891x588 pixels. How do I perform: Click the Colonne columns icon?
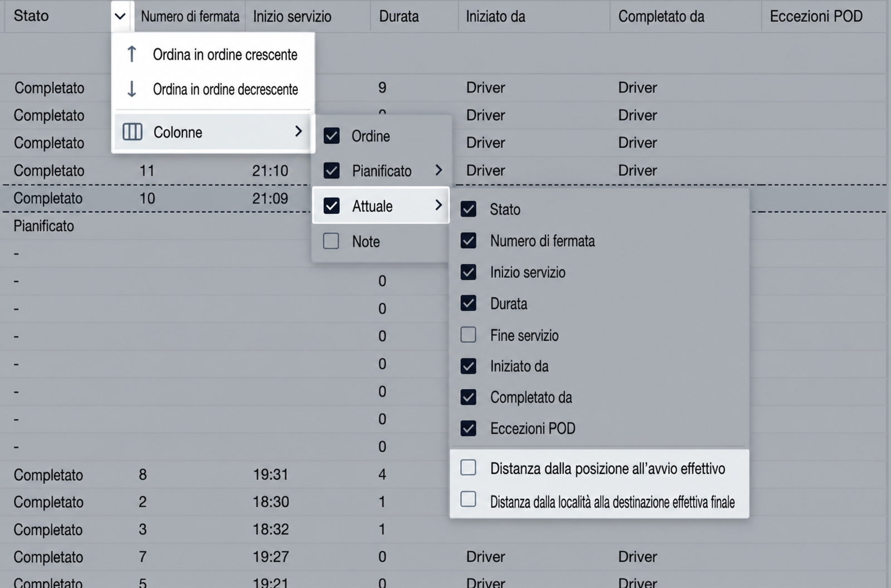click(x=132, y=132)
